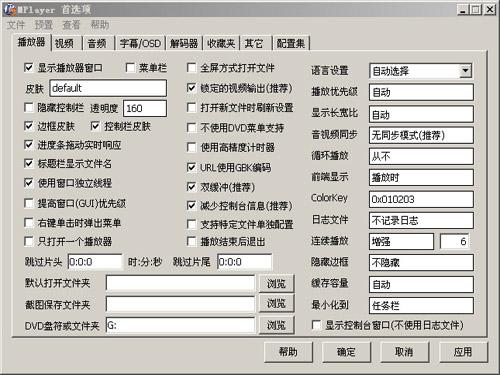Enable 支持特定文件单独配置 checkbox
This screenshot has height=375, width=500.
click(x=191, y=224)
